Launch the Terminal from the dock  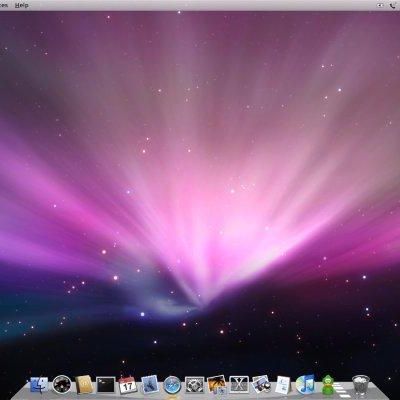(106, 386)
